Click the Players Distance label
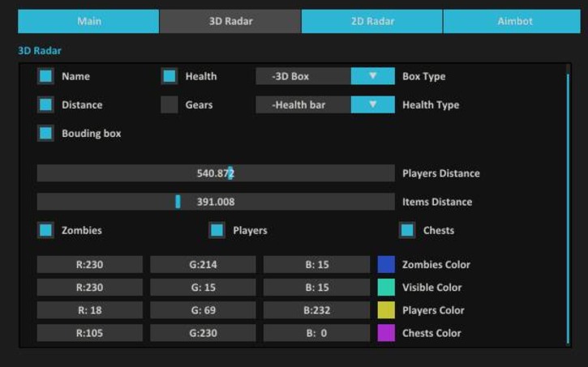Viewport: 588px width, 367px height. pos(441,173)
